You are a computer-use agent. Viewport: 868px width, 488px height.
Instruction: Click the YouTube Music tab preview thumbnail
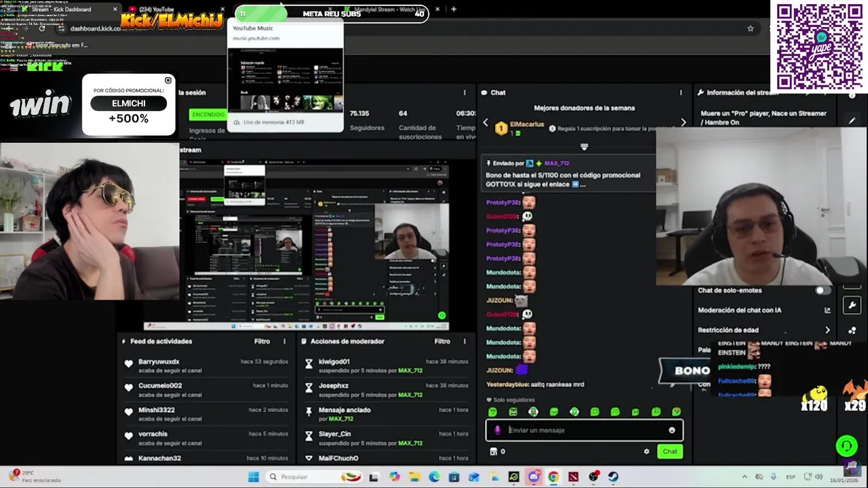point(285,80)
